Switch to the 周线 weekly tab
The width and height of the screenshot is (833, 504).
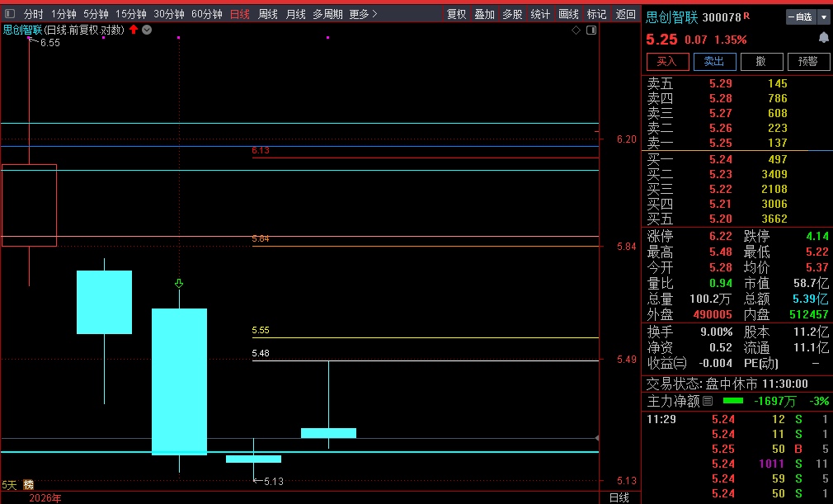pyautogui.click(x=268, y=14)
